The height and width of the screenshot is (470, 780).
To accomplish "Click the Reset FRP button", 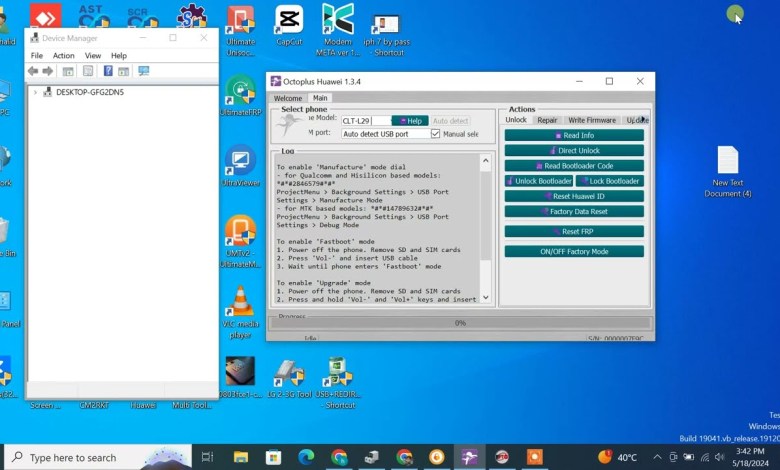I will coord(574,231).
